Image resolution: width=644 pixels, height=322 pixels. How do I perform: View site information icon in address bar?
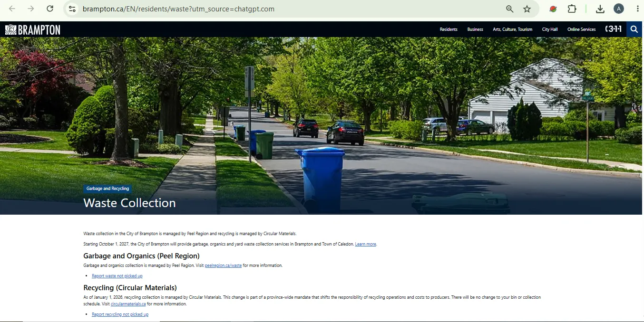[72, 9]
